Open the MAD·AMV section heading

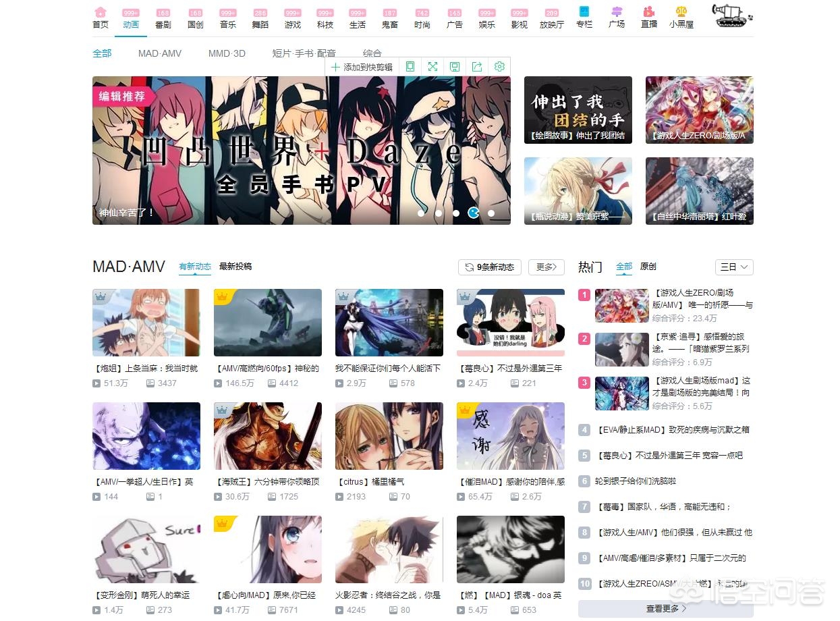pos(129,267)
